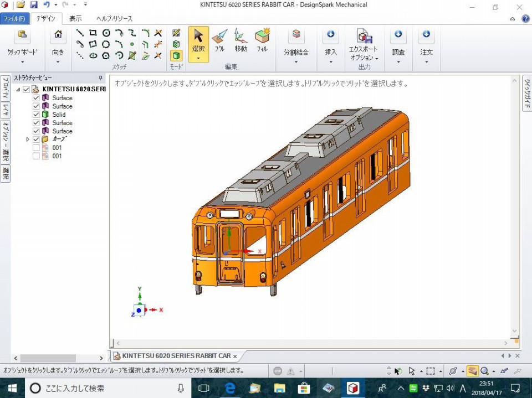The width and height of the screenshot is (532, 398).
Task: Click the Windows search box
Action: [107, 388]
